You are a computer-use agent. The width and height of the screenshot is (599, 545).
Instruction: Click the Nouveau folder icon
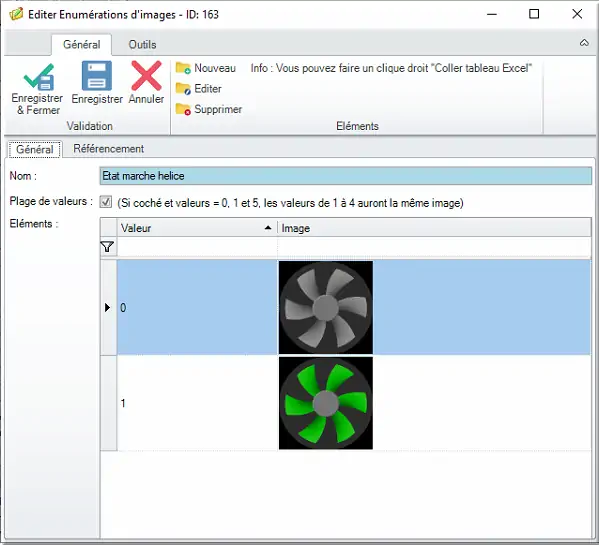[x=183, y=68]
